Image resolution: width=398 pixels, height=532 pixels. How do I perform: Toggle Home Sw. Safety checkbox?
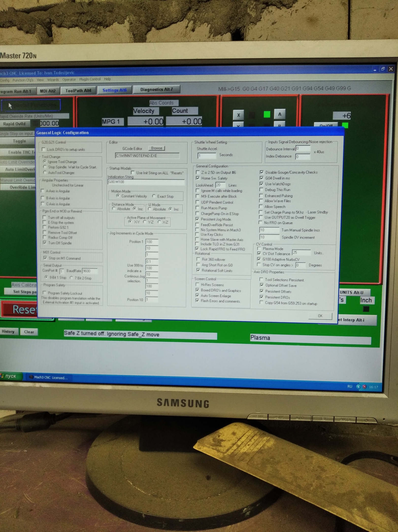click(x=198, y=178)
